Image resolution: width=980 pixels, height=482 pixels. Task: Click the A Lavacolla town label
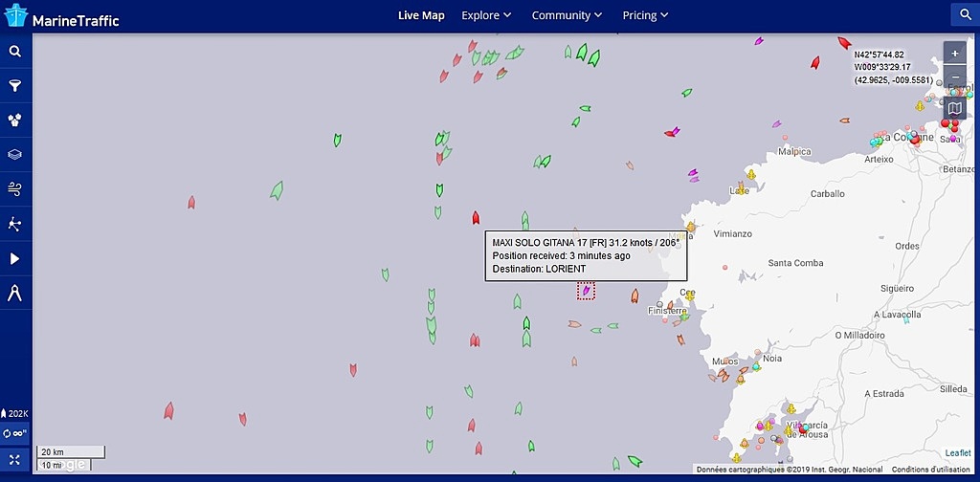(x=898, y=314)
